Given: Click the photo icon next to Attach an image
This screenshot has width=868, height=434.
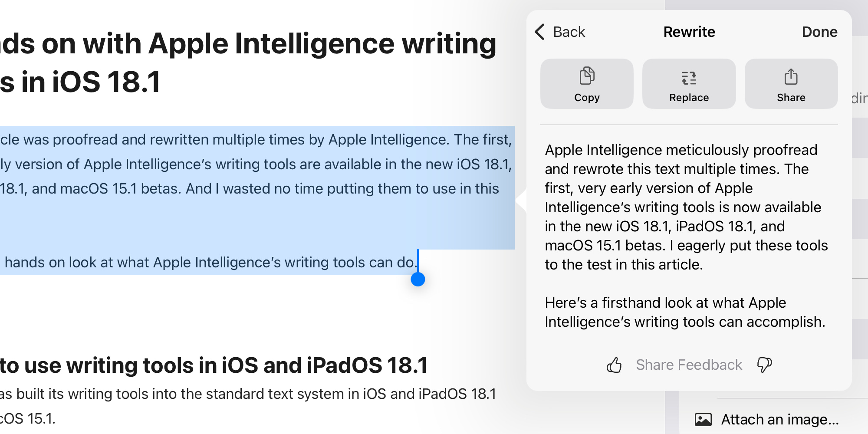Looking at the screenshot, I should [703, 419].
